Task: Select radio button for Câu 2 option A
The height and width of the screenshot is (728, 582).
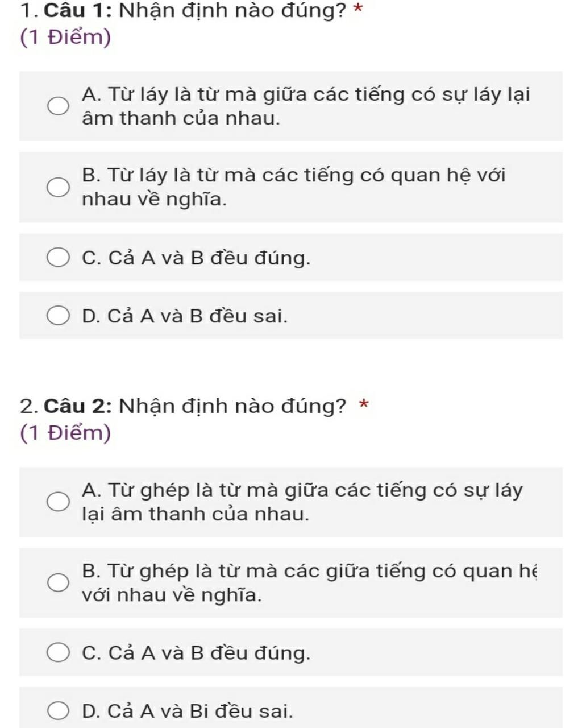Action: pos(57,502)
